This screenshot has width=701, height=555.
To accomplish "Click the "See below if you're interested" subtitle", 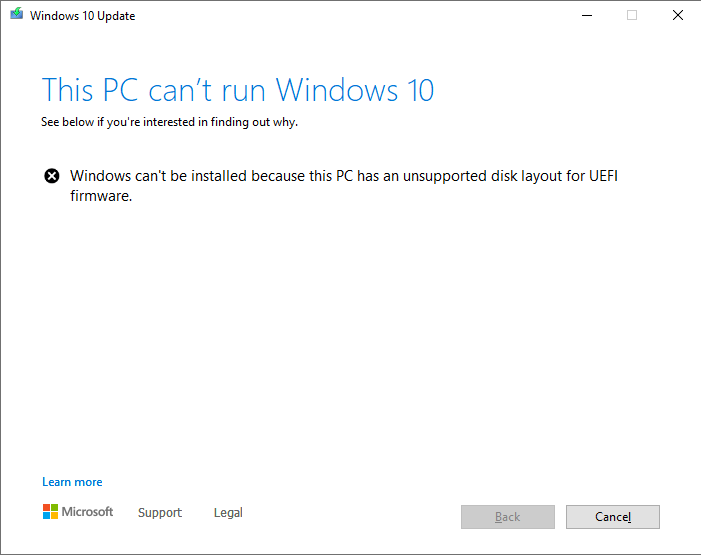I will (x=170, y=123).
